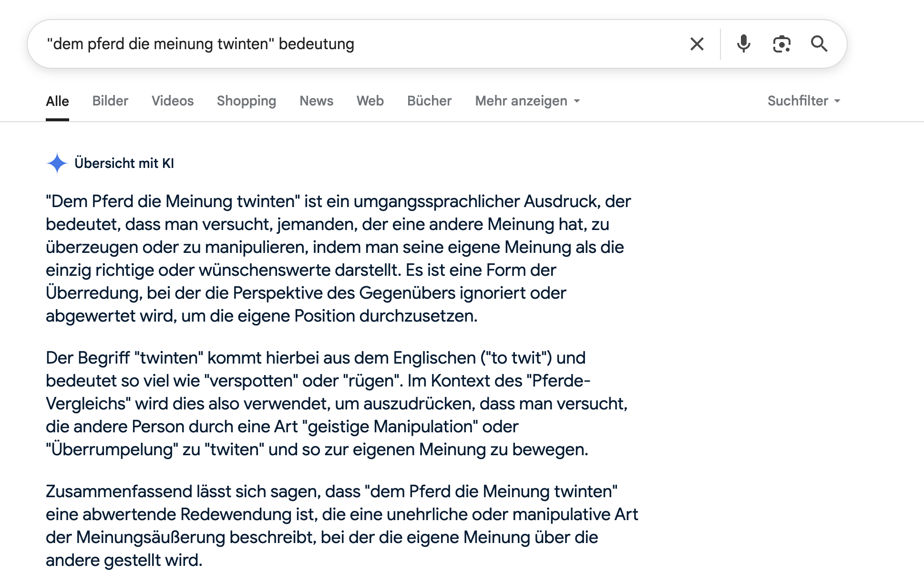
Task: Go to the Shopping tab
Action: tap(246, 101)
